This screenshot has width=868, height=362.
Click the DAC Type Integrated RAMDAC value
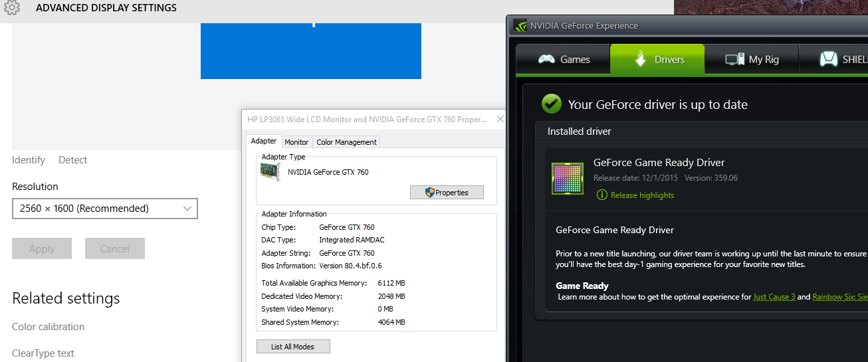click(x=352, y=240)
